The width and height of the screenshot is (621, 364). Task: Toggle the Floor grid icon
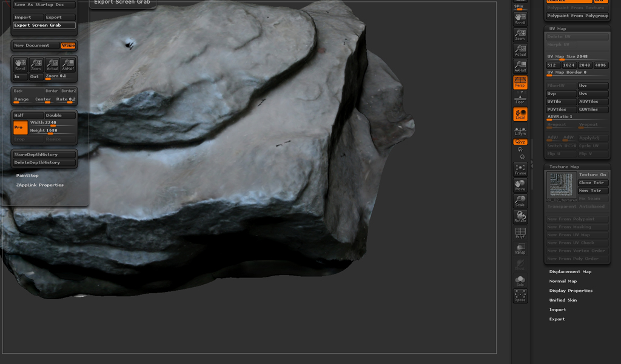pos(520,99)
